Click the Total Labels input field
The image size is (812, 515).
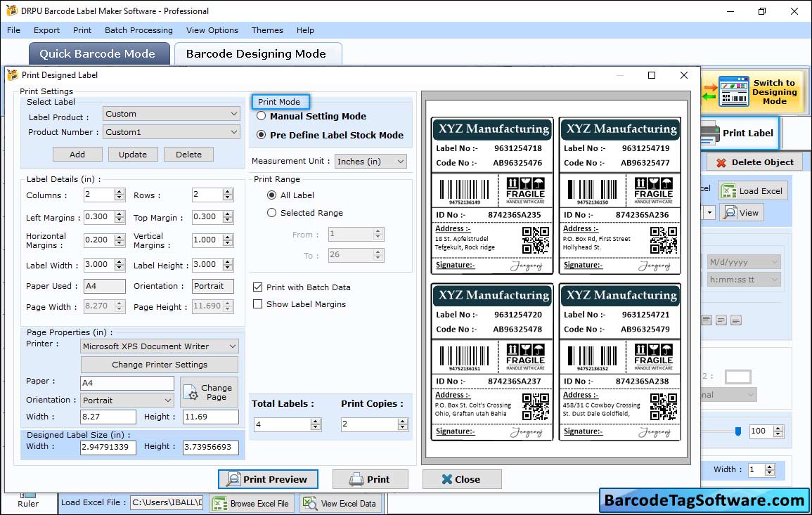pos(282,424)
